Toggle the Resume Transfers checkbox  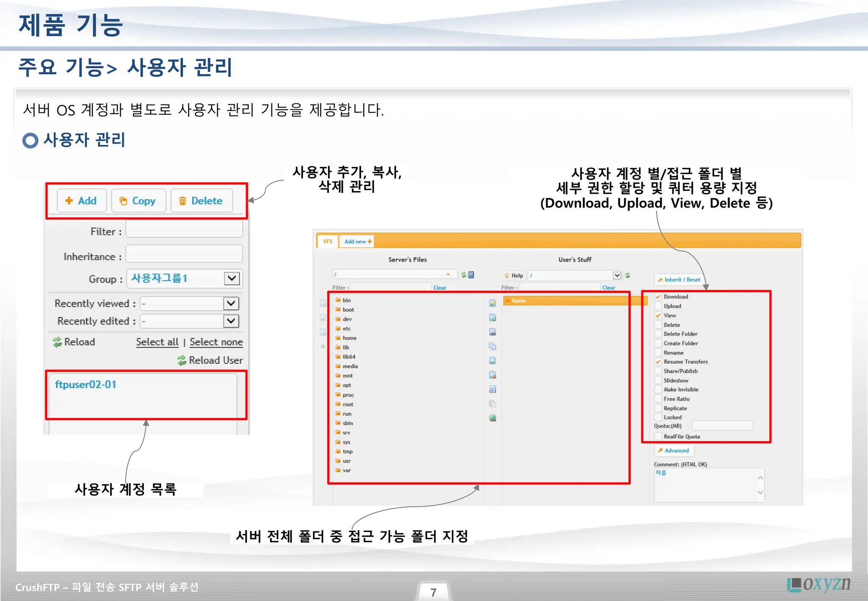[x=658, y=362]
